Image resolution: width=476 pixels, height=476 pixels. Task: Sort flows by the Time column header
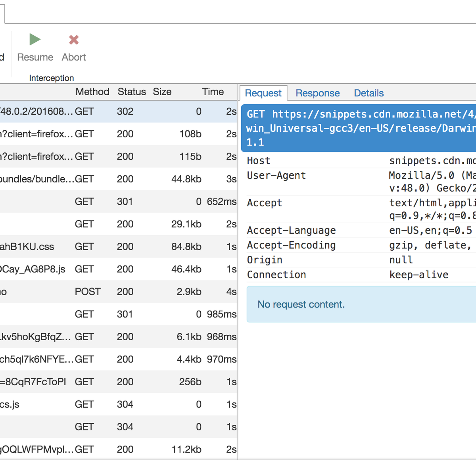[x=213, y=92]
